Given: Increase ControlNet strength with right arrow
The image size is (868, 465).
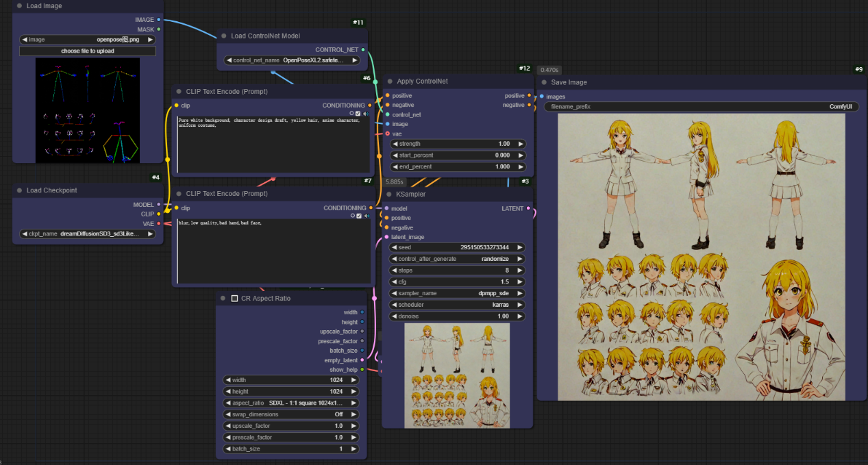Looking at the screenshot, I should point(521,144).
